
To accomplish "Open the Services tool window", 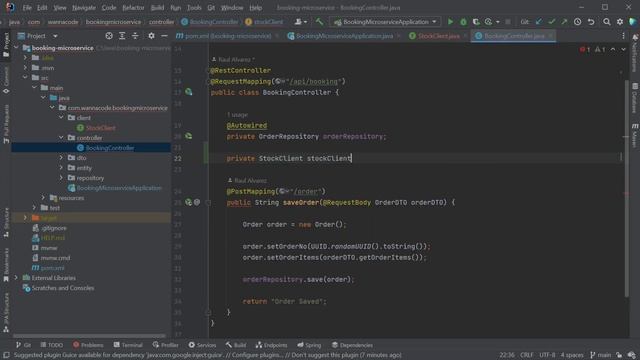I will tap(202, 345).
